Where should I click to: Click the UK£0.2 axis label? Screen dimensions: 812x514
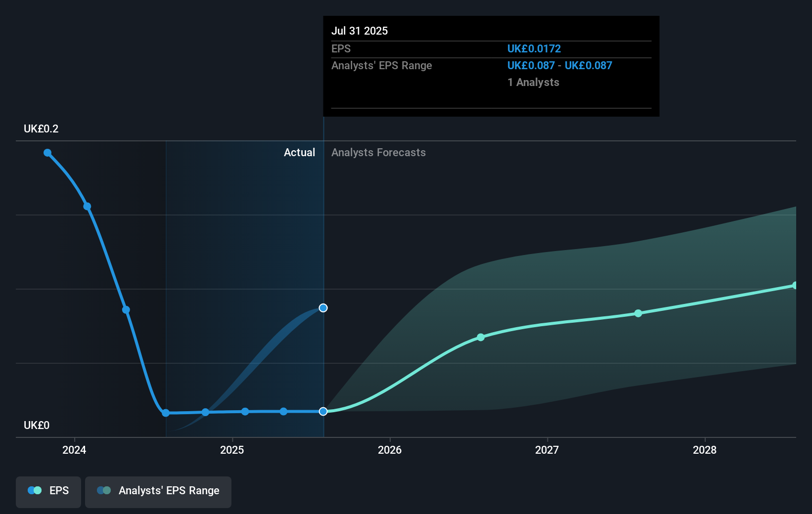pyautogui.click(x=41, y=128)
